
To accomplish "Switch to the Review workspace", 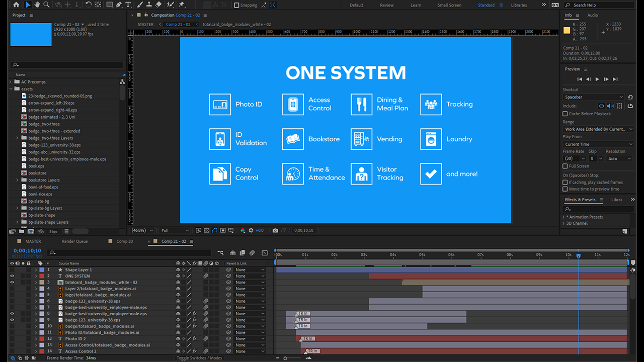I will point(386,5).
